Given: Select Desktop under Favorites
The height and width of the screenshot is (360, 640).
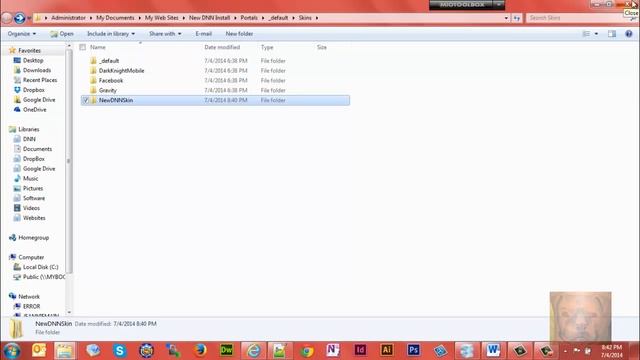Looking at the screenshot, I should point(29,60).
